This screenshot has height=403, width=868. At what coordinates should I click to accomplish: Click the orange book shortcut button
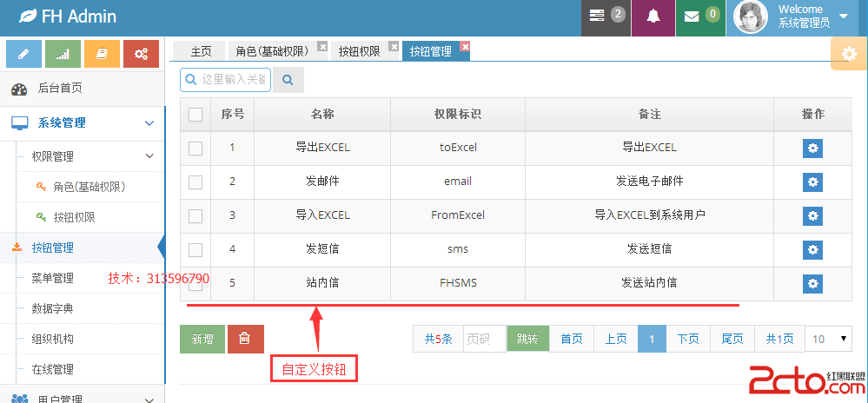click(x=102, y=54)
